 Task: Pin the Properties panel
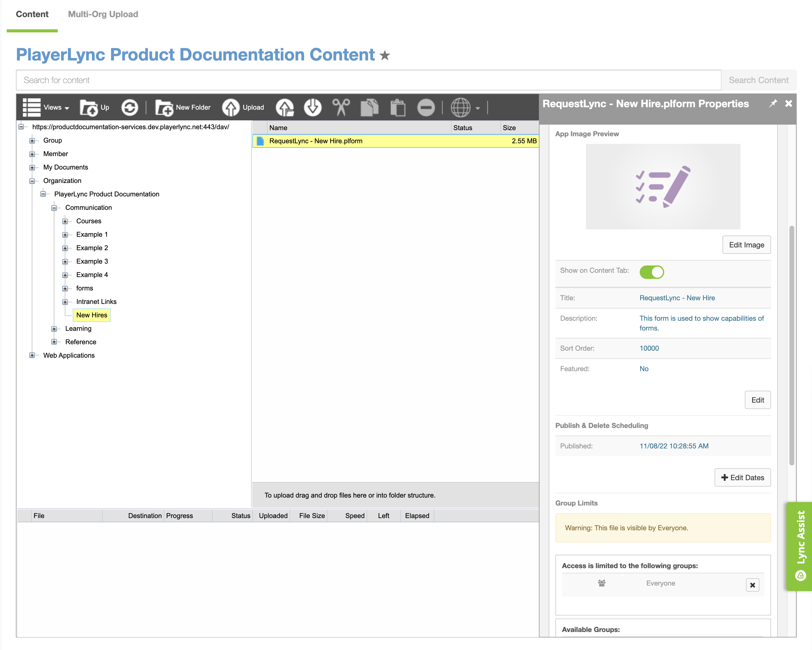773,103
